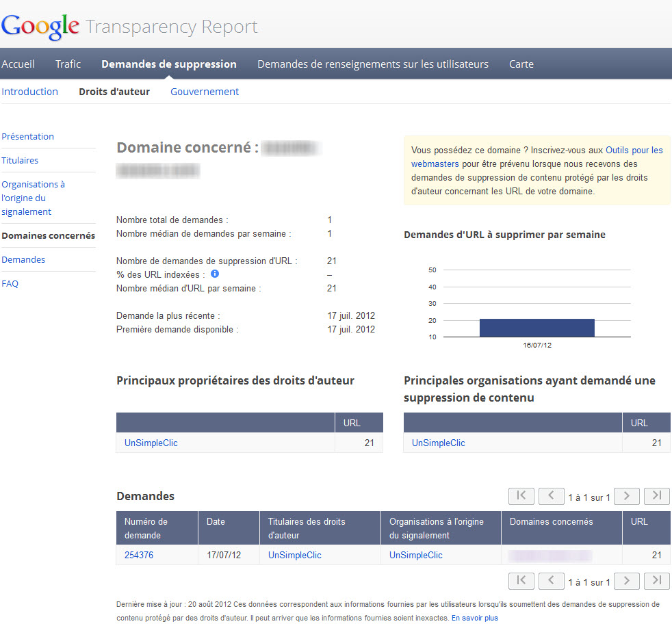Open request number 254376
Image resolution: width=672 pixels, height=626 pixels.
coord(139,555)
